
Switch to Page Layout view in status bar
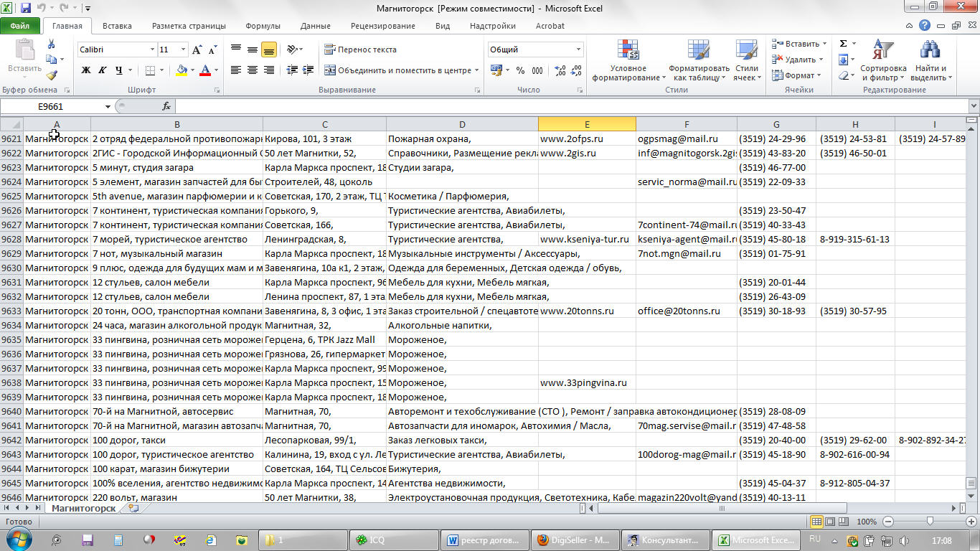coord(831,522)
